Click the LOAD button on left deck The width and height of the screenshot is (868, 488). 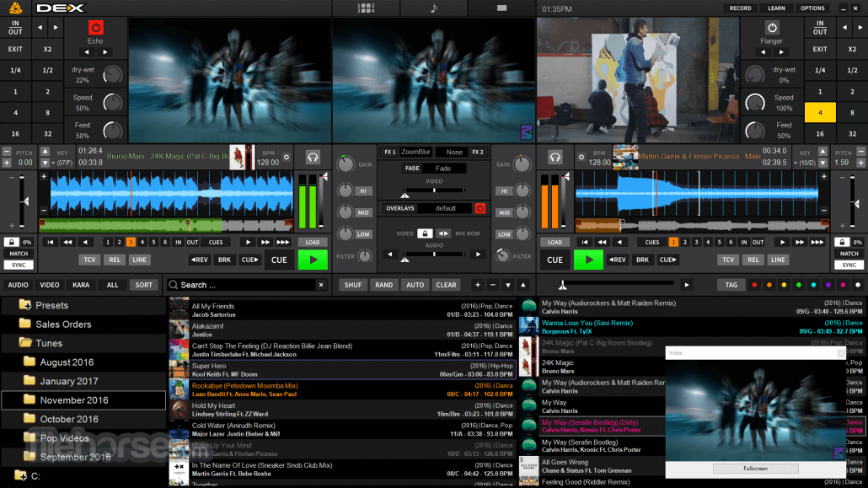[312, 242]
